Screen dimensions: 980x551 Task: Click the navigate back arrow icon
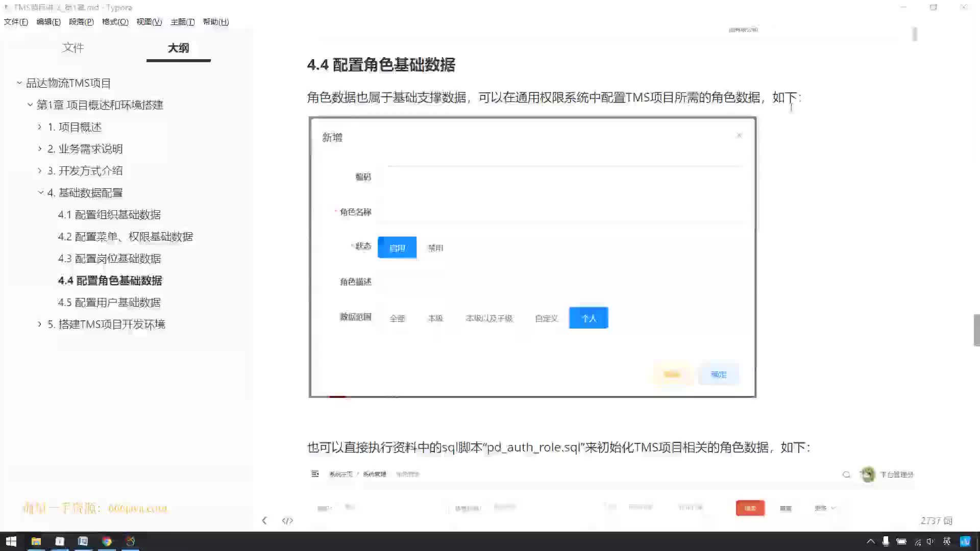(264, 520)
